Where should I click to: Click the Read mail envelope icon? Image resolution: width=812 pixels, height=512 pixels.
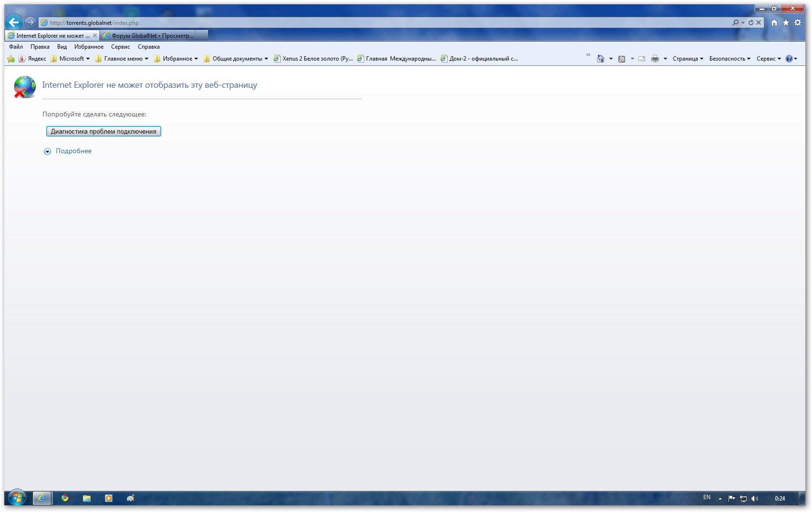click(x=642, y=59)
